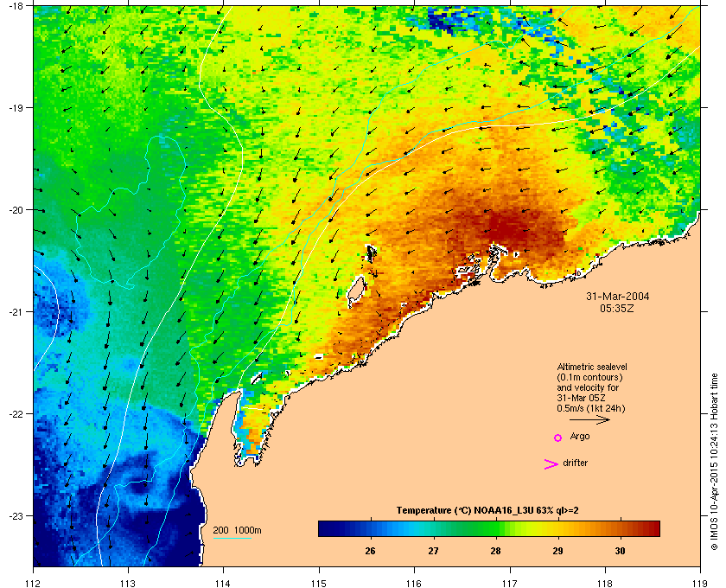Click the longitude axis label '113'

(128, 583)
